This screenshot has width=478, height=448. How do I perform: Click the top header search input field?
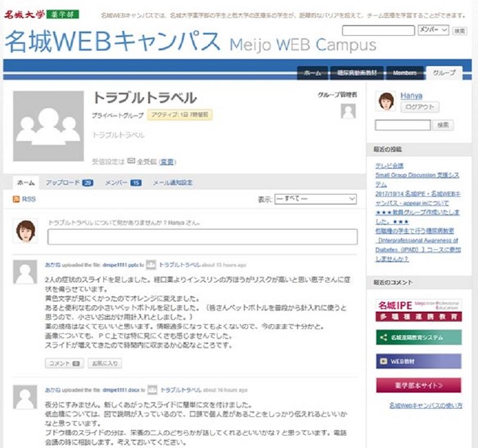point(378,30)
